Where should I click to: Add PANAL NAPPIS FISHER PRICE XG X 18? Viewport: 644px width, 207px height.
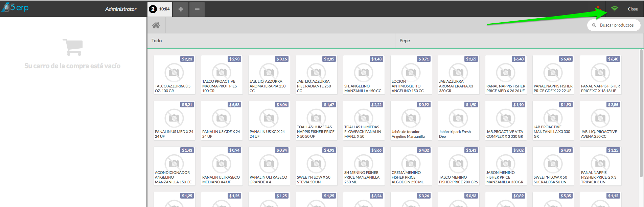(600, 75)
